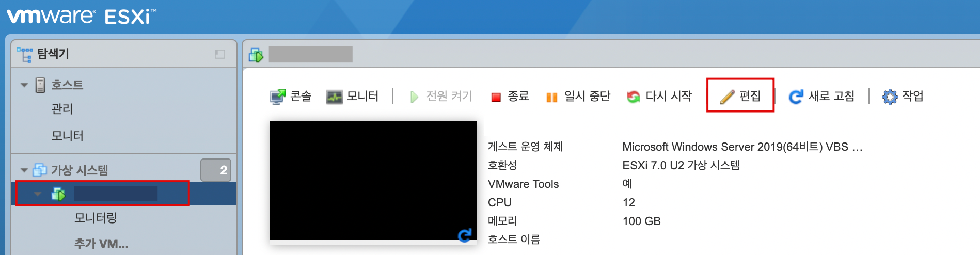Click 새로 고침 toolbar label
980x255 pixels.
(x=831, y=96)
